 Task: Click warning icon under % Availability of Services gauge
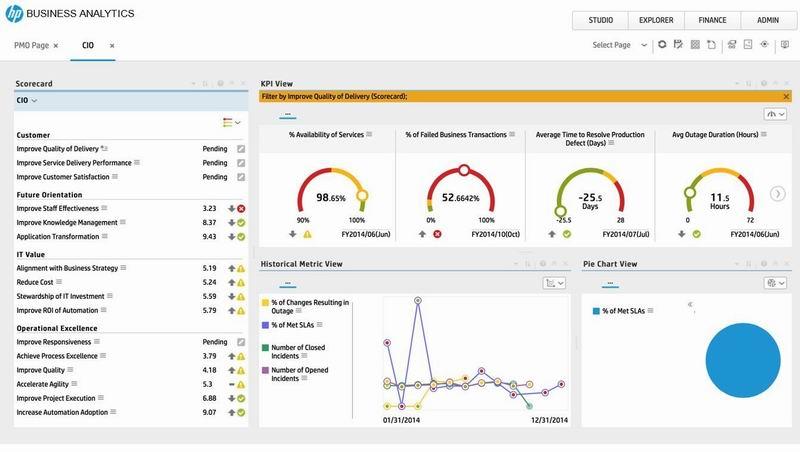click(307, 234)
